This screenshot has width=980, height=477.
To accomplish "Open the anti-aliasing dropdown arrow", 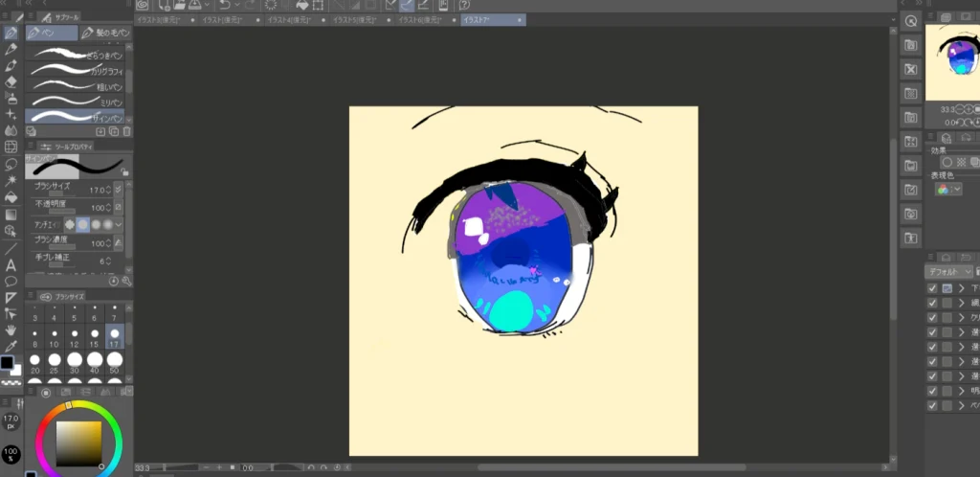I will pos(119,224).
